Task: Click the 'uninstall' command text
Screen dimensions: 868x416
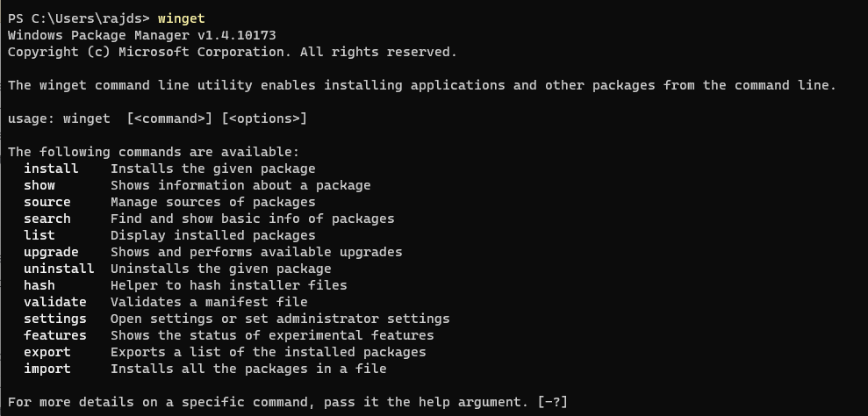Action: [59, 269]
